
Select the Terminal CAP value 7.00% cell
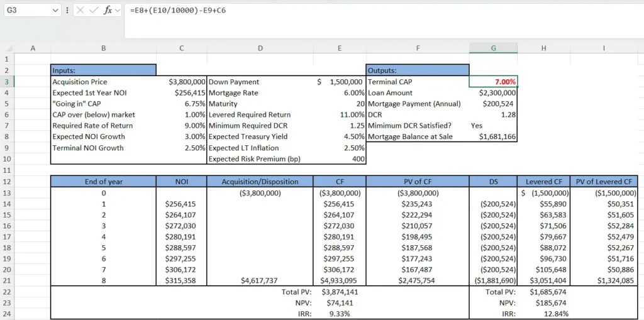(x=493, y=82)
